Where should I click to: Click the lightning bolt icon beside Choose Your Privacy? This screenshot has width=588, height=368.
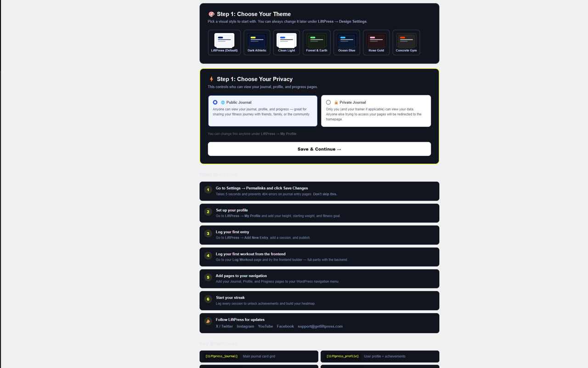point(211,79)
